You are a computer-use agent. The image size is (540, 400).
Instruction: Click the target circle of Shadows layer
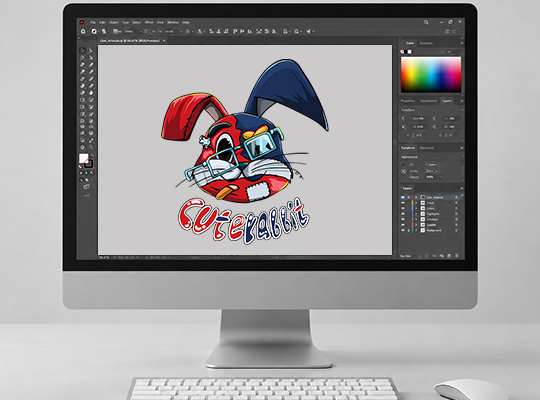[456, 219]
